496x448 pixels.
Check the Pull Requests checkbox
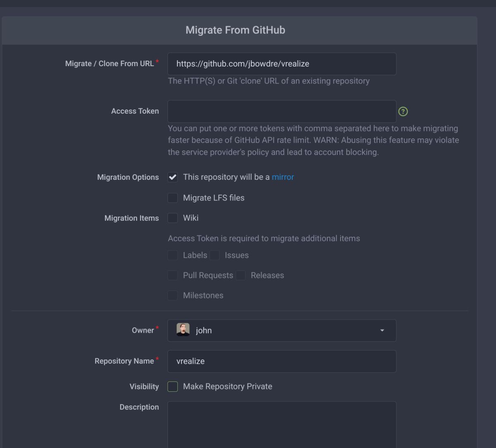pos(172,275)
